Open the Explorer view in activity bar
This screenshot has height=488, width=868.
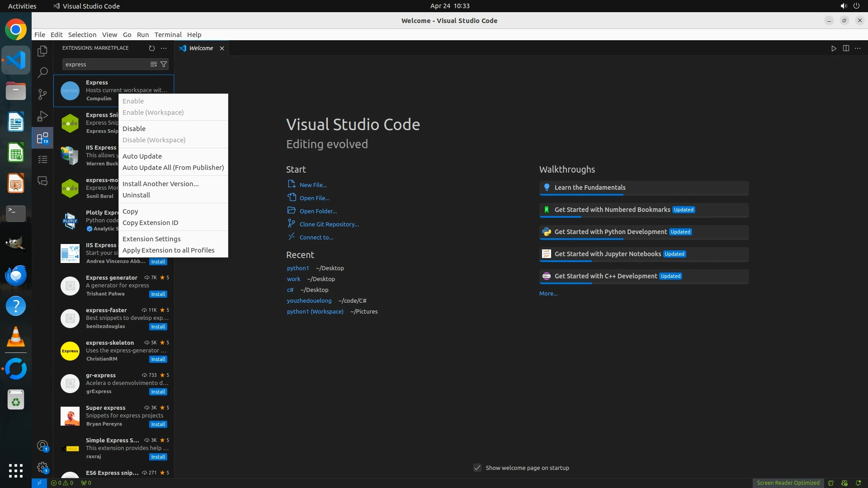point(42,51)
